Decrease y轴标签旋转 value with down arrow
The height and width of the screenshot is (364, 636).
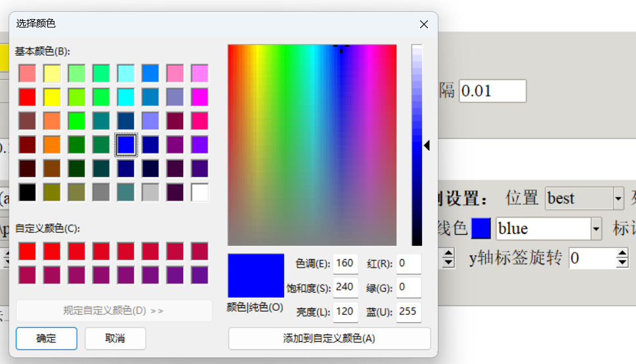pyautogui.click(x=622, y=262)
